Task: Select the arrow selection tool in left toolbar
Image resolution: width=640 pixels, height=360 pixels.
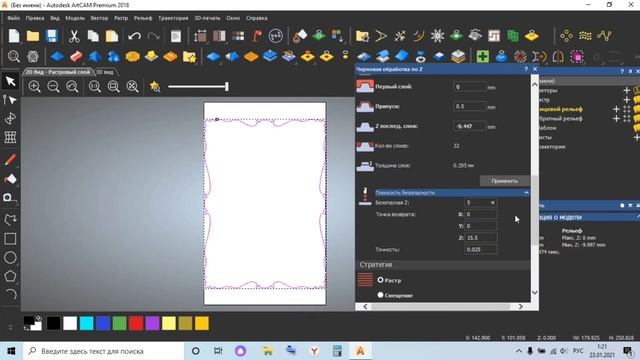Action: pyautogui.click(x=10, y=81)
